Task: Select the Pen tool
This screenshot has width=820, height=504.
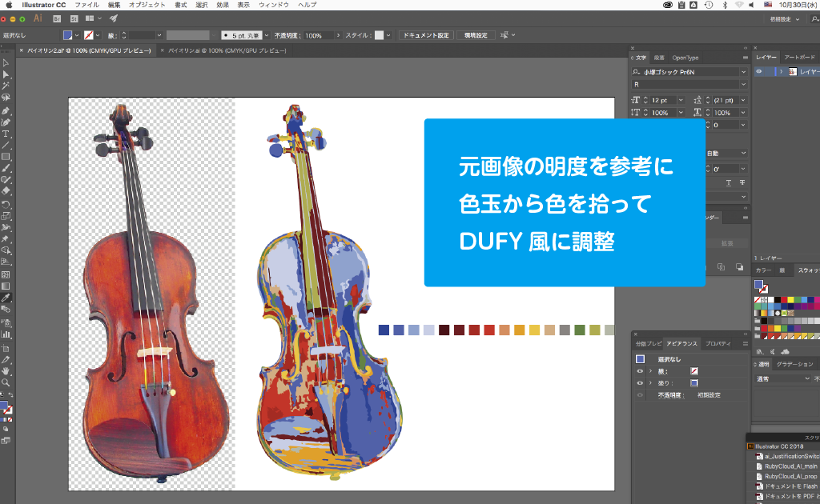Action: [x=6, y=110]
